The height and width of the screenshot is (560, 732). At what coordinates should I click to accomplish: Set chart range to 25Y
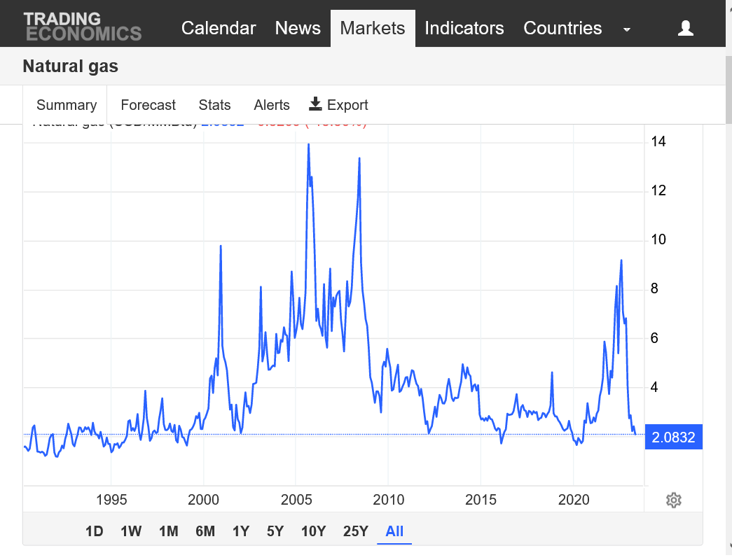pyautogui.click(x=356, y=531)
